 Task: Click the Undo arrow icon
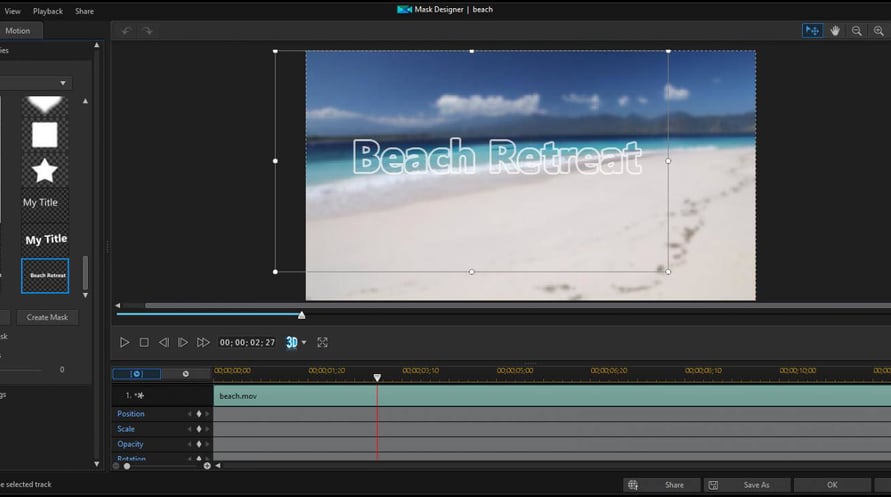click(126, 31)
